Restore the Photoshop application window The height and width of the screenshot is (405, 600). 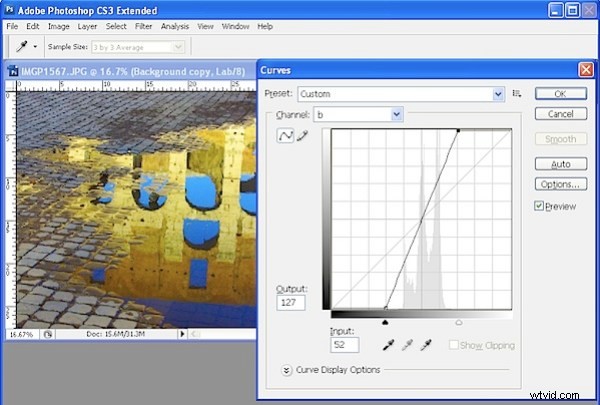point(572,10)
